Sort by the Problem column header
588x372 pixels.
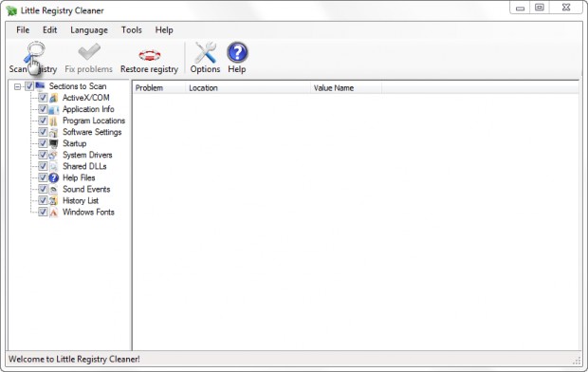[159, 88]
